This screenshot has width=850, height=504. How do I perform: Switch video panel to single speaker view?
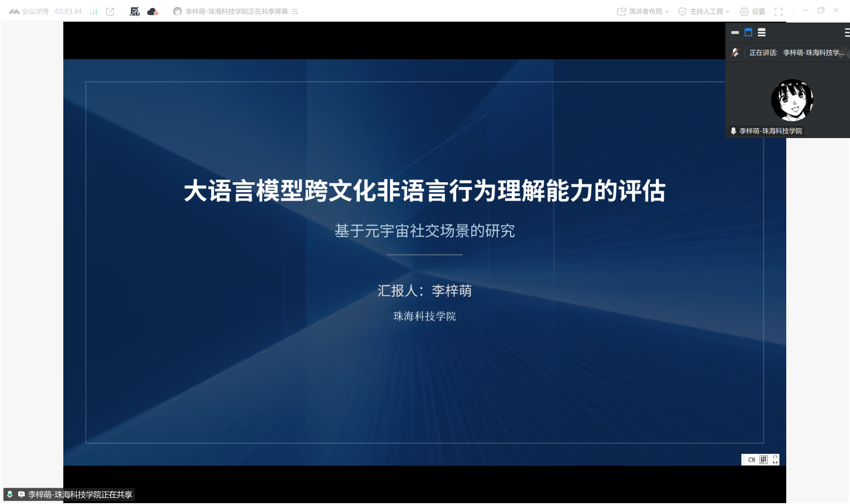pos(748,32)
